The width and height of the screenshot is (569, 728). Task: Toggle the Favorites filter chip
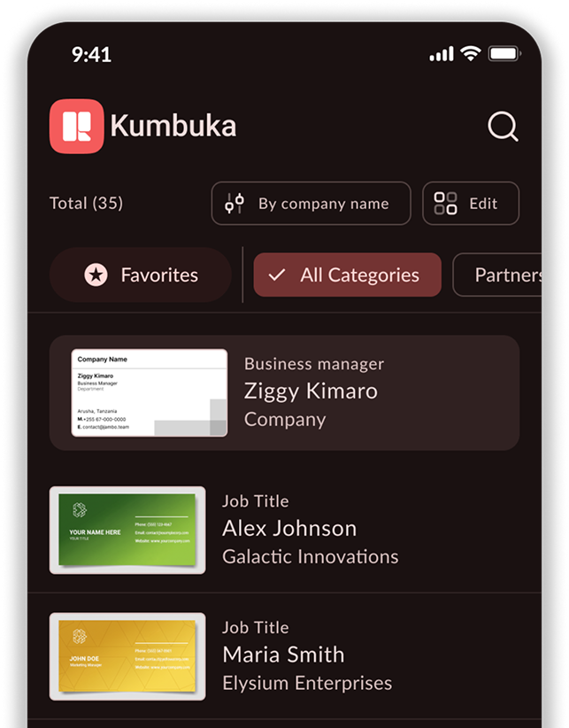click(x=141, y=275)
